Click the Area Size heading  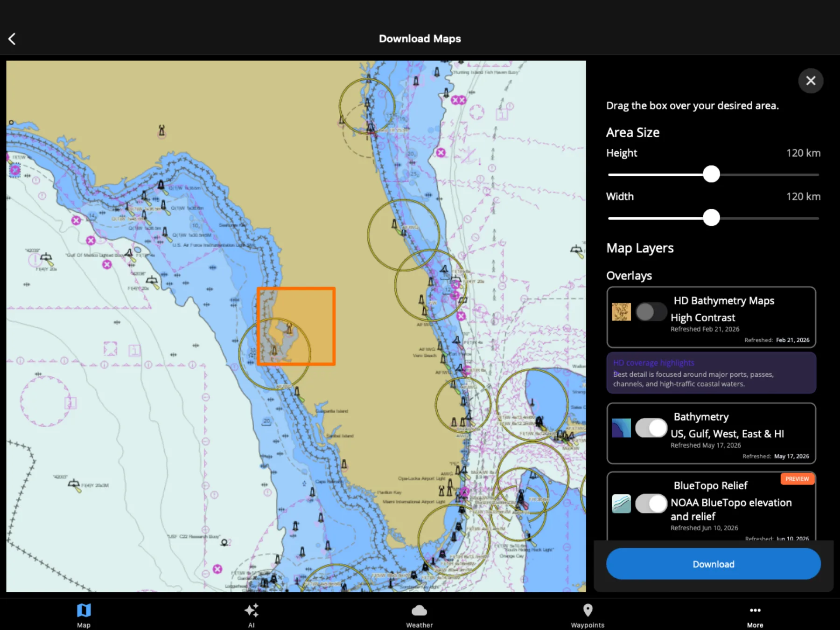633,132
